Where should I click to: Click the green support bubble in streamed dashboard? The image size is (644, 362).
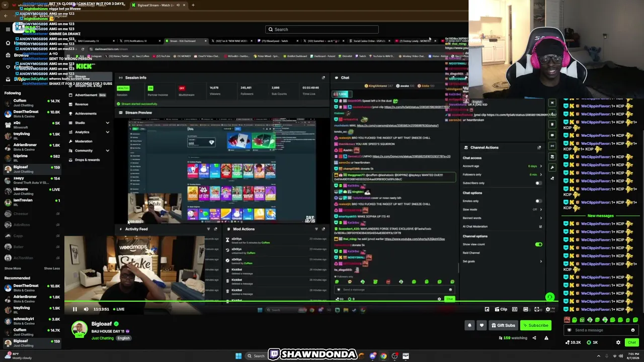tap(550, 297)
